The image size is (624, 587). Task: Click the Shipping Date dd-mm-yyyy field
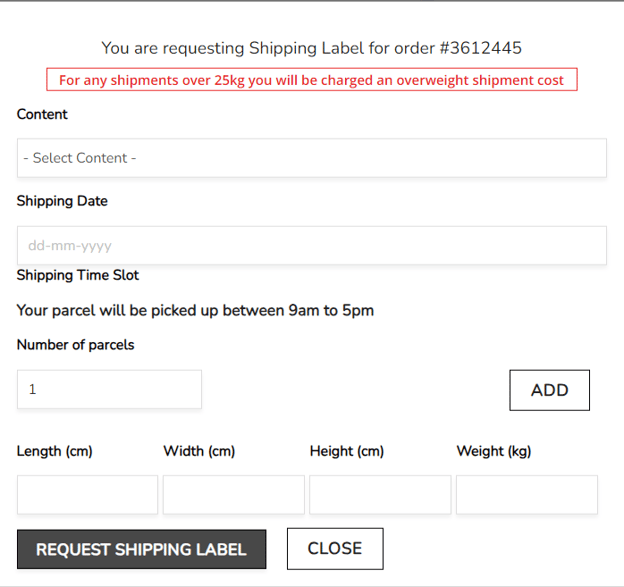(311, 245)
